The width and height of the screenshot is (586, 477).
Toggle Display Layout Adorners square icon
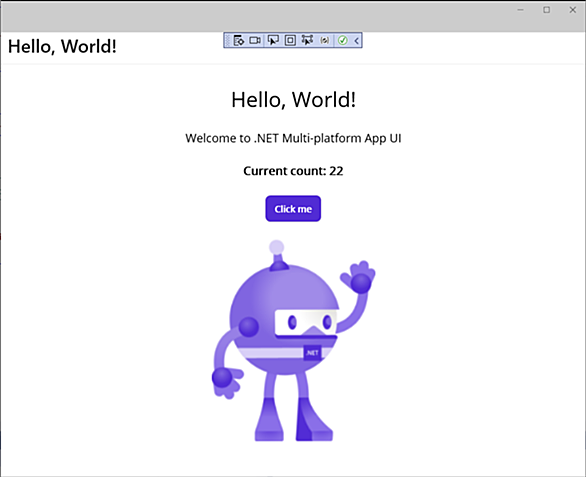click(290, 40)
